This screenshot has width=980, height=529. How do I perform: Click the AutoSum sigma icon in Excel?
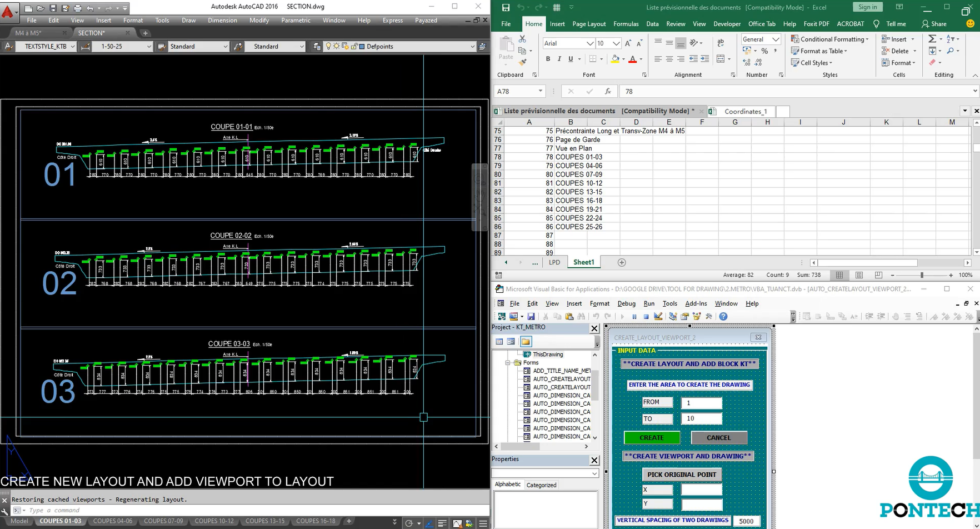[x=932, y=39]
